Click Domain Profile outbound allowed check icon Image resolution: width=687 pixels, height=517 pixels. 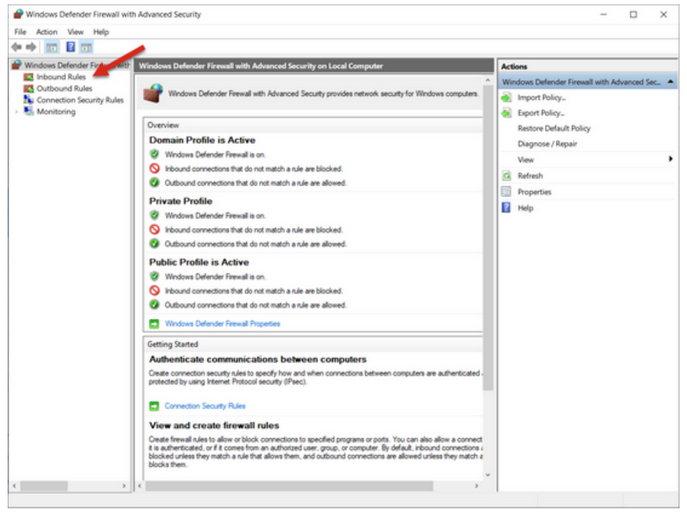[154, 182]
